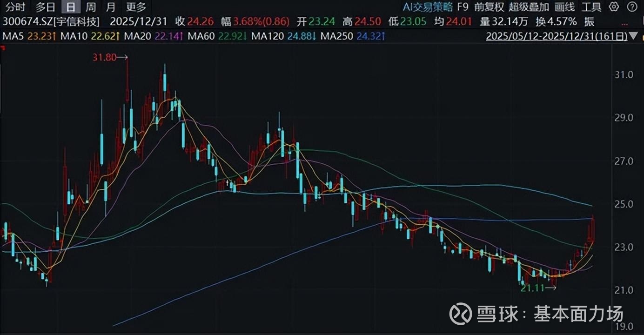644x335 pixels.
Task: Open AI交易策略 trading strategy
Action: 427,7
